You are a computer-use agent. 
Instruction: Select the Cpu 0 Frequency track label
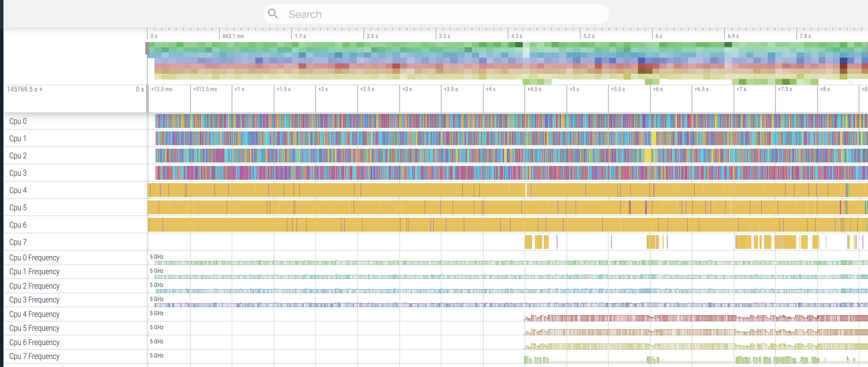pos(34,258)
